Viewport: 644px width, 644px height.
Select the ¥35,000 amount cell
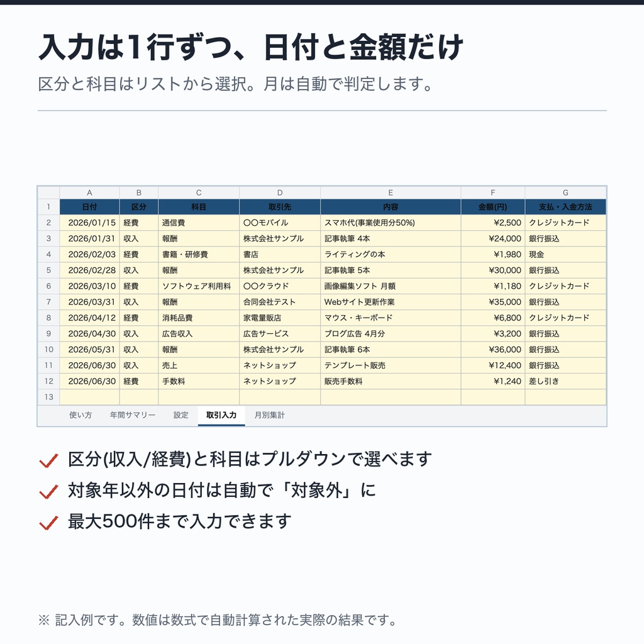click(493, 302)
